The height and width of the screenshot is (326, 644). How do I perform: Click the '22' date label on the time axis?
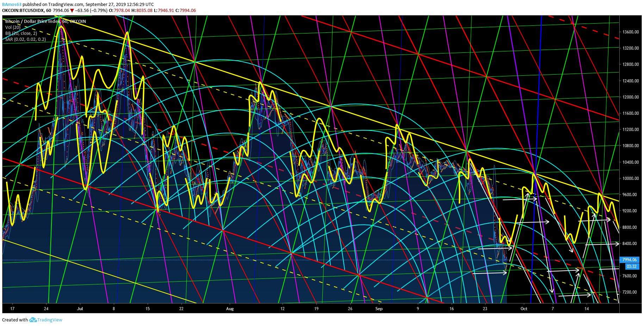pos(181,309)
